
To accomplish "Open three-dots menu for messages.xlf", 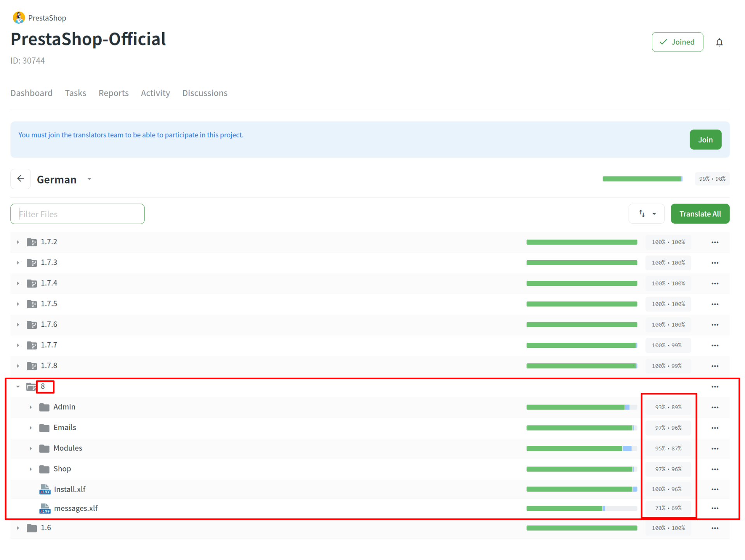I will pyautogui.click(x=715, y=508).
